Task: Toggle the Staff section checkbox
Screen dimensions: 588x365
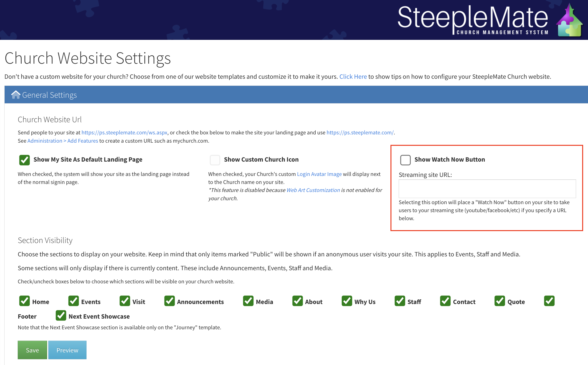Action: tap(400, 301)
